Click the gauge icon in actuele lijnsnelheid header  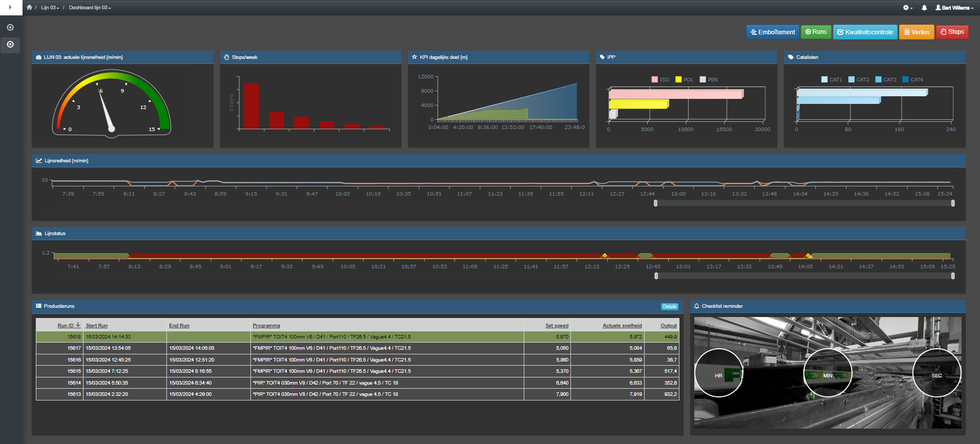click(x=38, y=57)
